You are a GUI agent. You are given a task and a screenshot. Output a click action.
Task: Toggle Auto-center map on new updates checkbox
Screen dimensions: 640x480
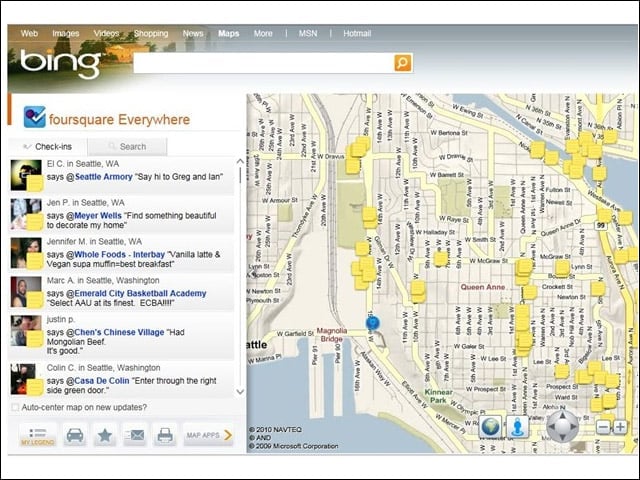point(15,407)
